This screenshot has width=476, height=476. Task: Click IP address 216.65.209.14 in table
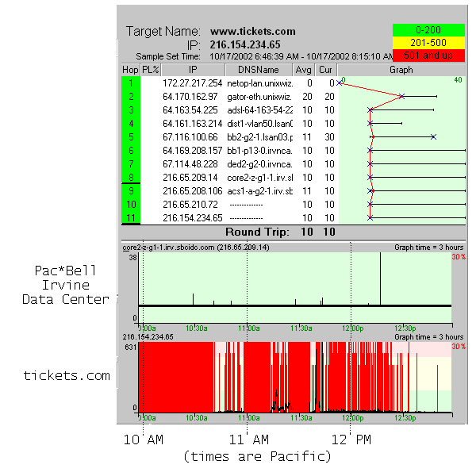point(190,177)
